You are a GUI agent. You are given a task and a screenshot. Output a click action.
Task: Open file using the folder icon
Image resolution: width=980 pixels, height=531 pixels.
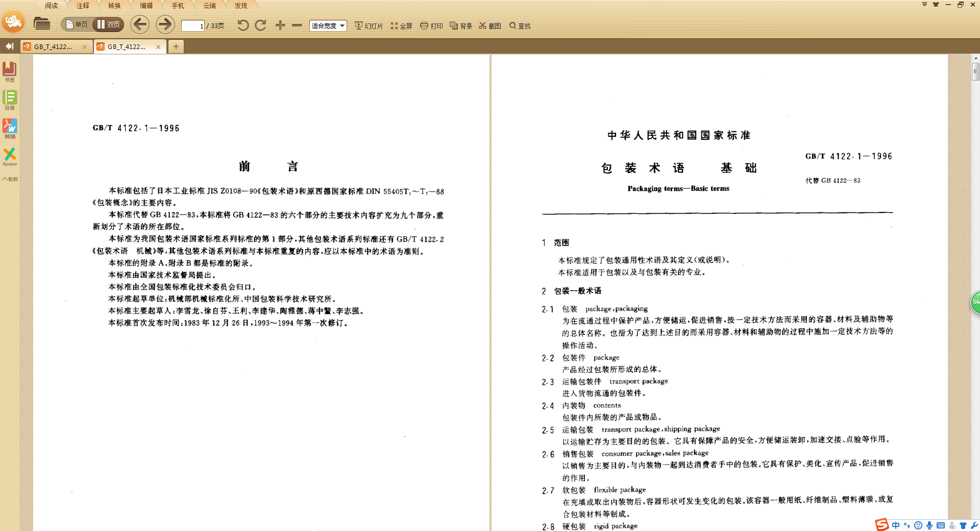tap(41, 24)
